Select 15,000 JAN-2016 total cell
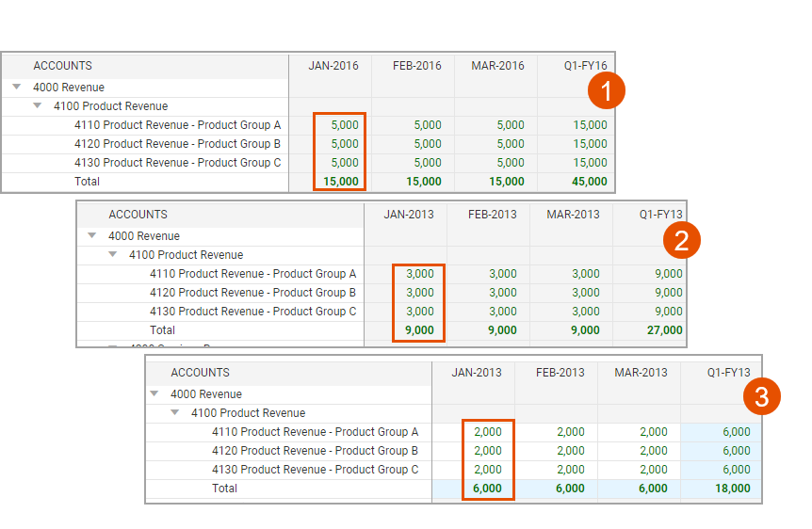 [x=341, y=182]
